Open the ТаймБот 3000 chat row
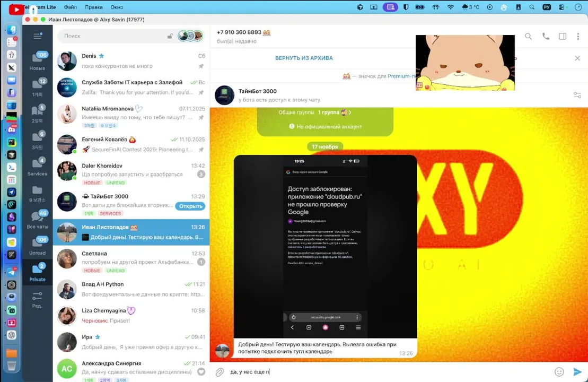588x382 pixels. pyautogui.click(x=131, y=203)
